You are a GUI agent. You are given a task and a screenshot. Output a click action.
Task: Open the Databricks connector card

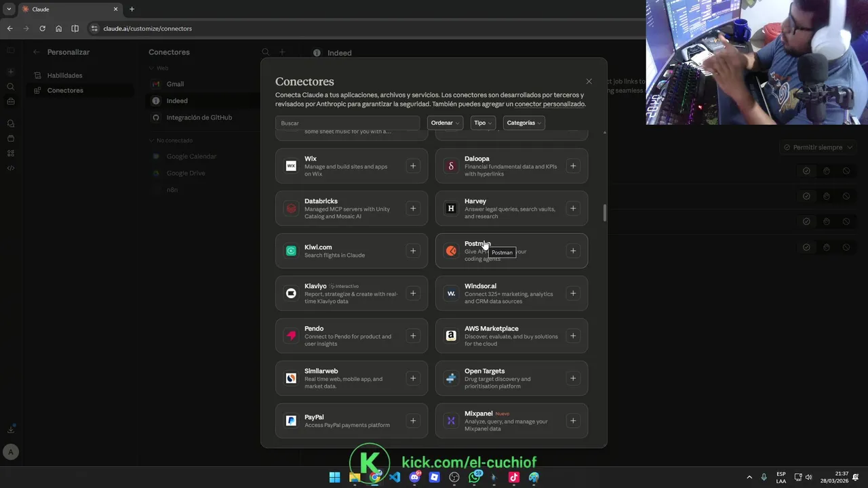351,209
